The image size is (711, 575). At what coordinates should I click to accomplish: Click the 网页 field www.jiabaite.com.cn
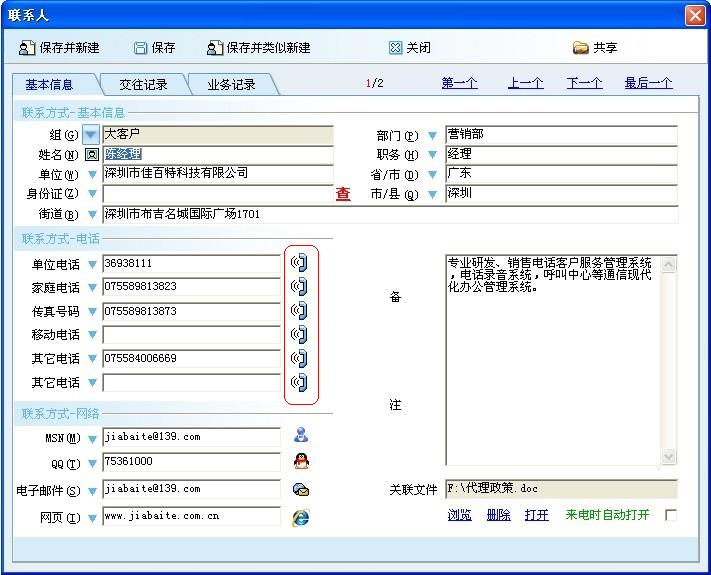(191, 516)
